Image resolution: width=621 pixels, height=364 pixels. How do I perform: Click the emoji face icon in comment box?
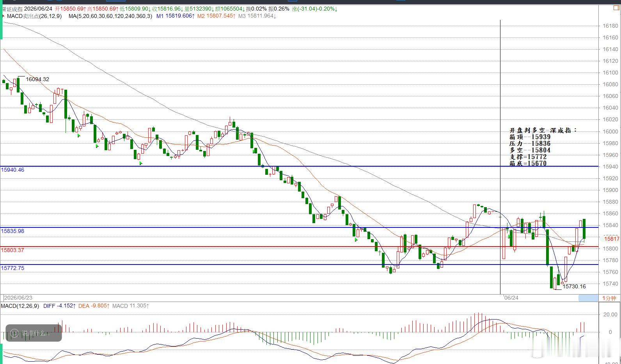[x=14, y=333]
